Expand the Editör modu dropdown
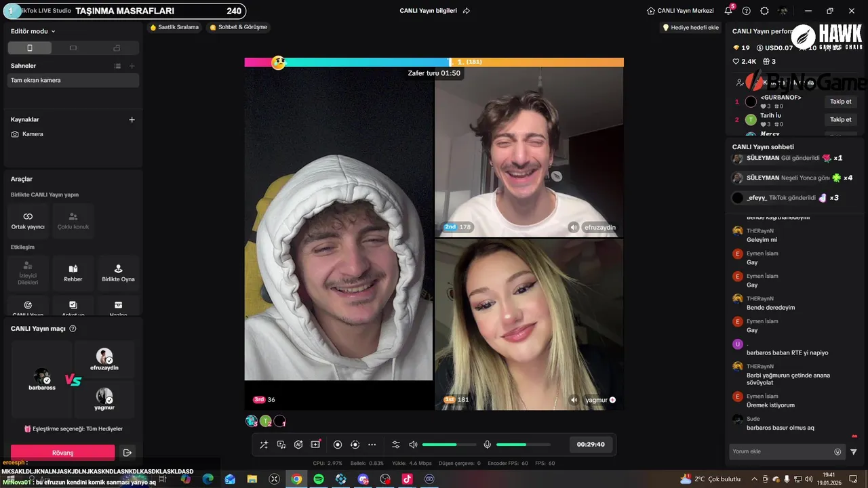 (x=33, y=31)
